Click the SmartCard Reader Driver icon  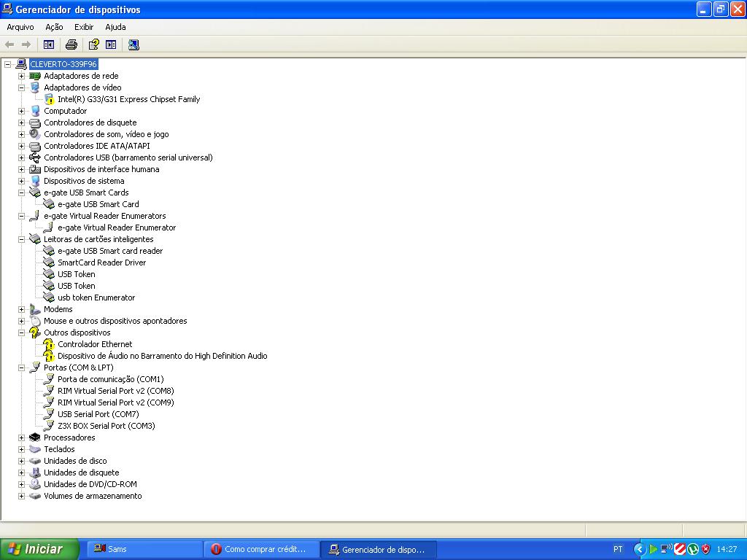49,262
